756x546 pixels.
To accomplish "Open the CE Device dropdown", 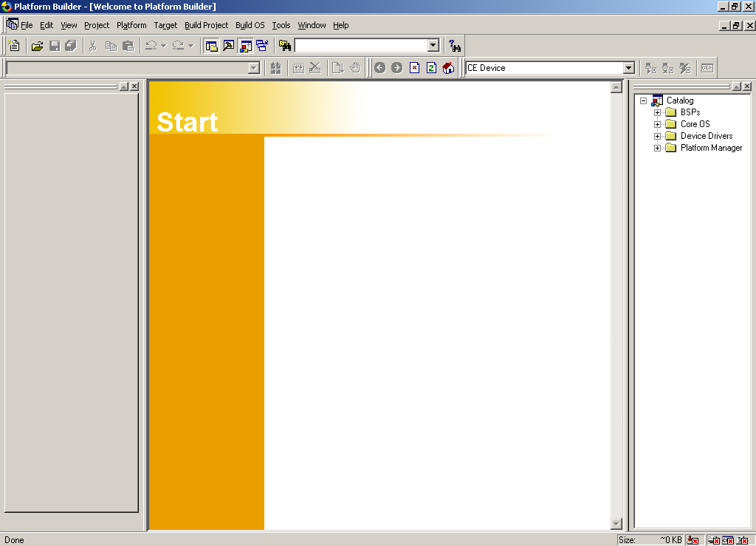I will (x=629, y=68).
